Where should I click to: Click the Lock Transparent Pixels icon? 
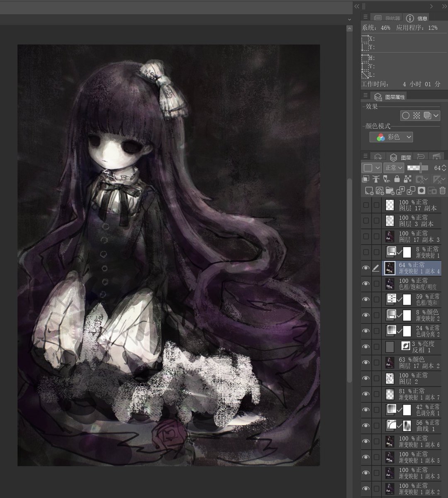coord(407,179)
